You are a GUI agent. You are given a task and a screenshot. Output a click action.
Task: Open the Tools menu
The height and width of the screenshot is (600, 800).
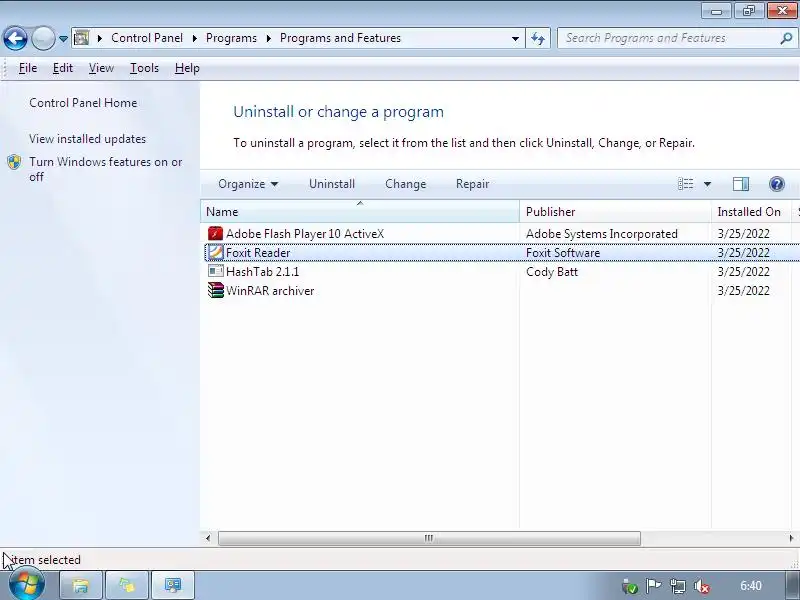click(x=144, y=68)
